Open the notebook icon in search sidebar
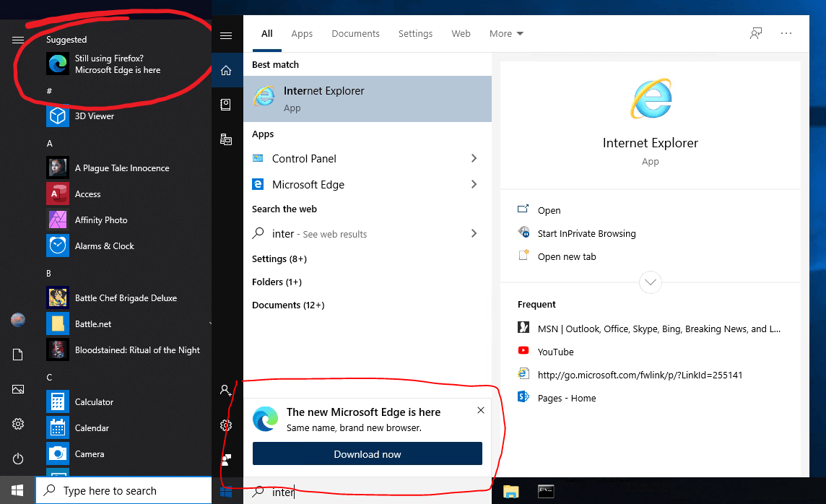 coord(226,105)
